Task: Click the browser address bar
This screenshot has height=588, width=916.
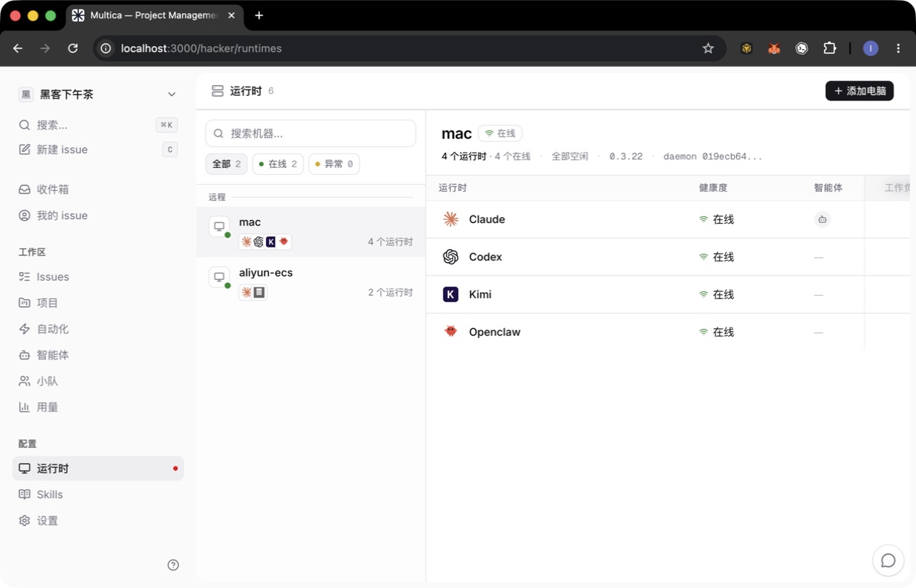Action: click(409, 48)
